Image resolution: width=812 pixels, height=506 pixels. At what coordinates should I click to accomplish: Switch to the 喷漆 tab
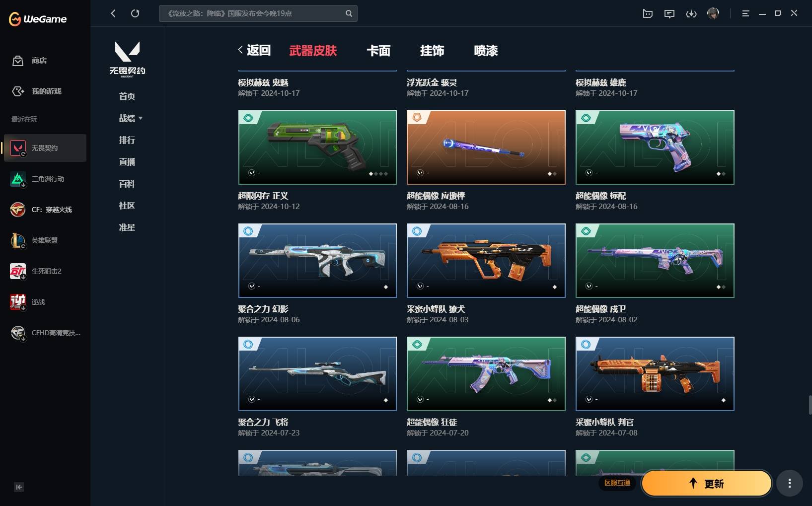486,51
